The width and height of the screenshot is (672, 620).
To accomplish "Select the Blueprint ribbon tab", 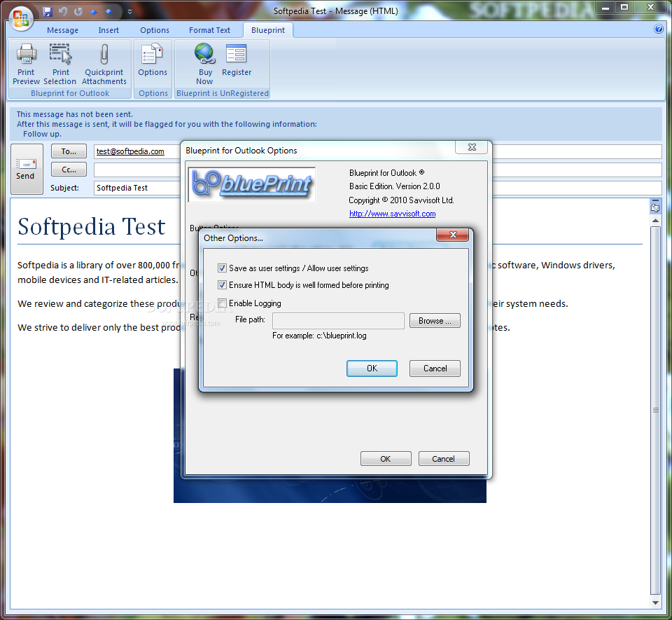I will point(268,30).
